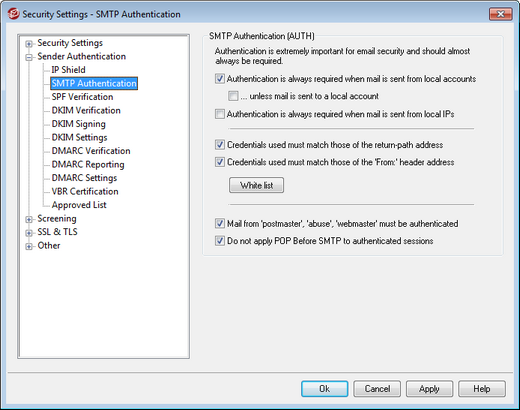Expand the SSL & TLS tree node
520x410 pixels.
(x=29, y=233)
